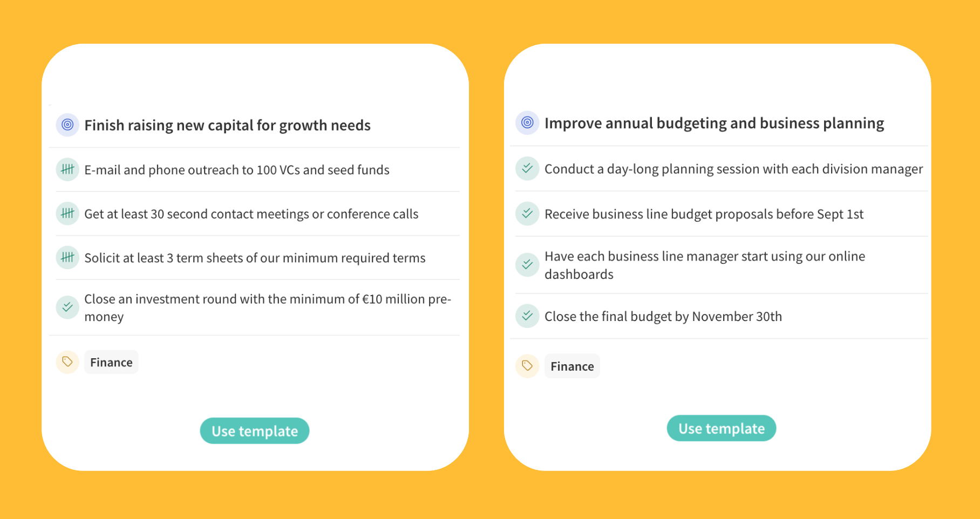Image resolution: width=980 pixels, height=519 pixels.
Task: Click tally icon next to E-mail and phone outreach
Action: (x=67, y=170)
